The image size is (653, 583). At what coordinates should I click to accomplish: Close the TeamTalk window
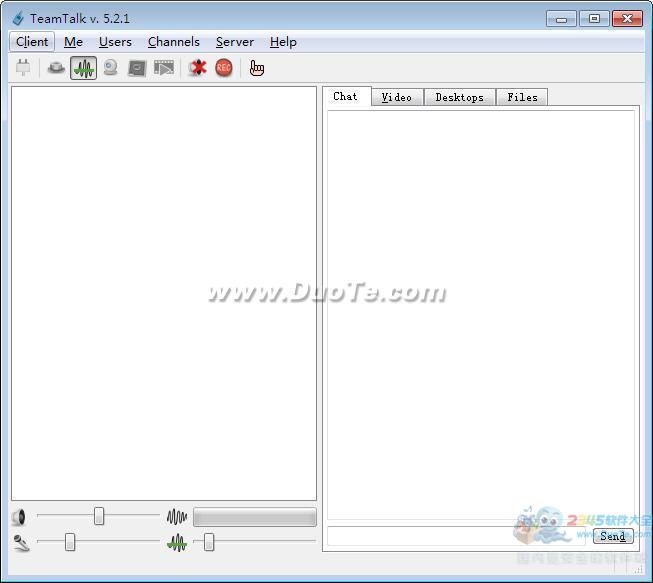tap(627, 19)
